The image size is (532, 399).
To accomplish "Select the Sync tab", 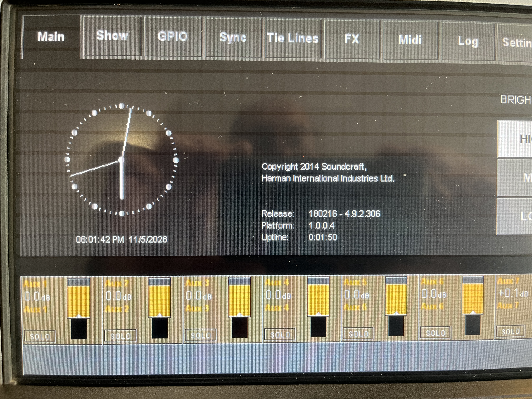I will 233,37.
